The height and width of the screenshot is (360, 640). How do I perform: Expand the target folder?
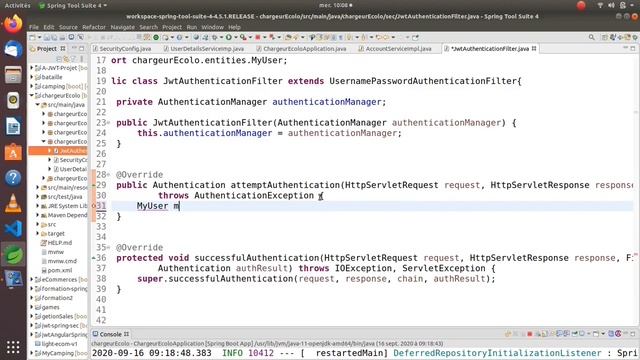[x=38, y=233]
